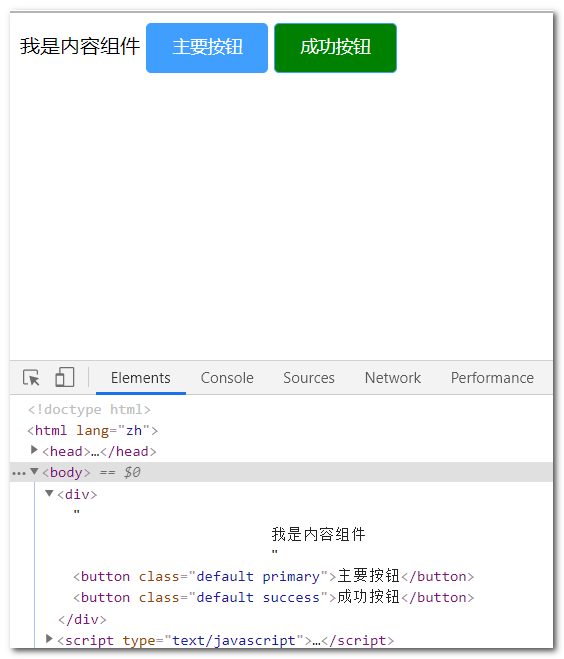Select the primary button element in DOM
564x659 pixels.
[274, 576]
